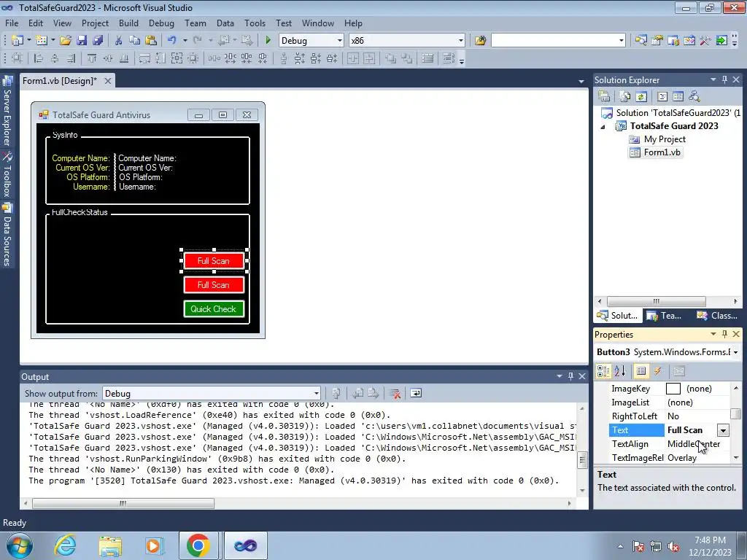This screenshot has height=560, width=747.
Task: Click the Save All icon
Action: (98, 41)
